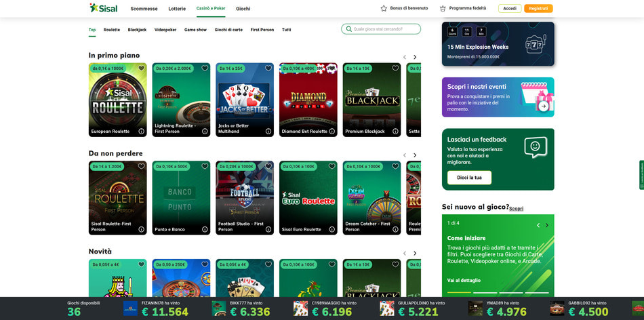The width and height of the screenshot is (644, 320).
Task: Open the Lotterie menu
Action: [177, 9]
